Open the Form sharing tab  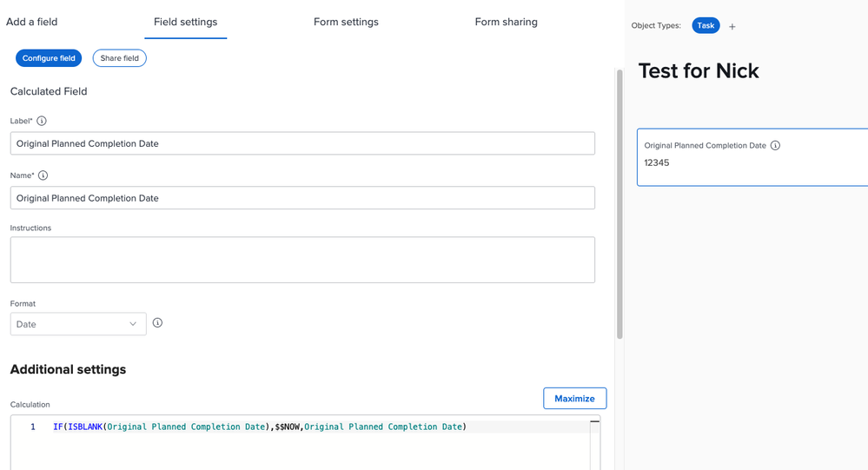[506, 22]
